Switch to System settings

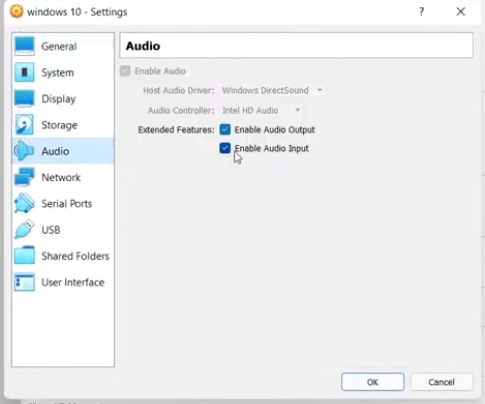pyautogui.click(x=63, y=72)
